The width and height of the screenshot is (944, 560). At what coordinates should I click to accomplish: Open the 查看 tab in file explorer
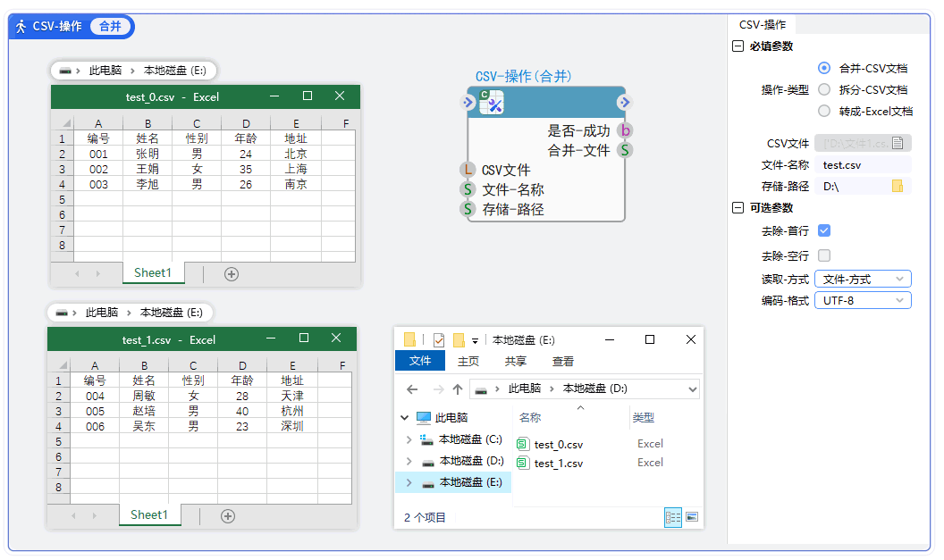pyautogui.click(x=563, y=362)
